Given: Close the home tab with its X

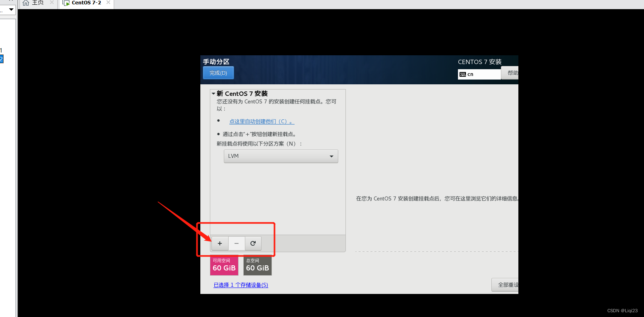Looking at the screenshot, I should [52, 2].
